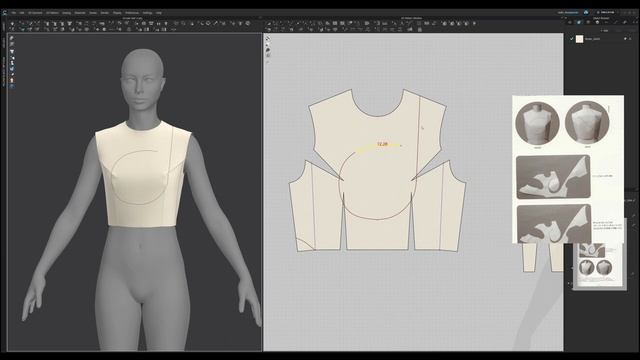Click the first tool icon in 2D pattern toolbar
Screen dimensions: 640x360
pos(269,24)
